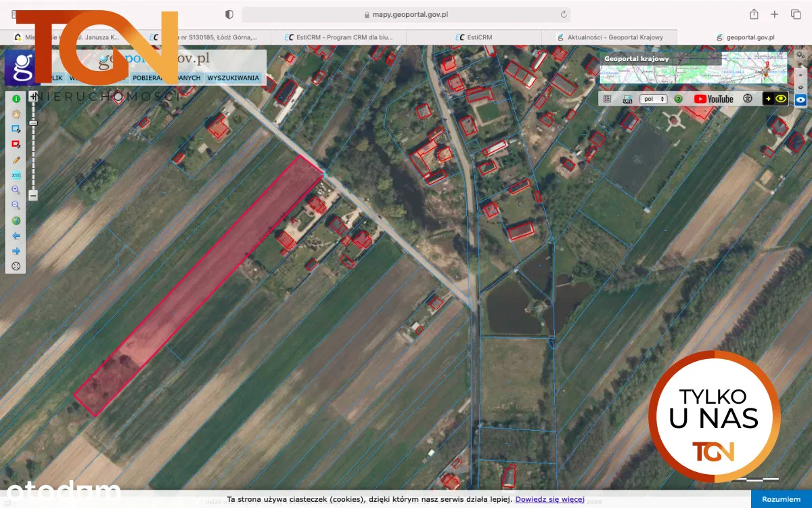This screenshot has width=812, height=508.
Task: Click the green info tool icon
Action: click(x=16, y=99)
